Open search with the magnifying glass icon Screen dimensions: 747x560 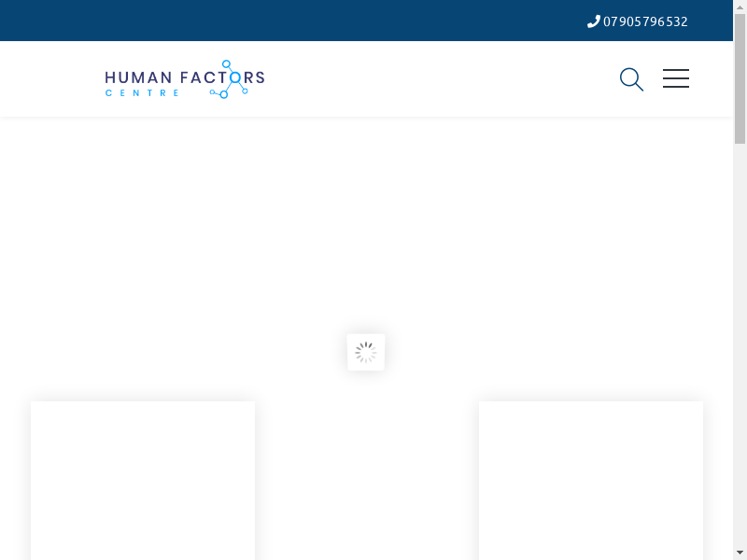[631, 79]
